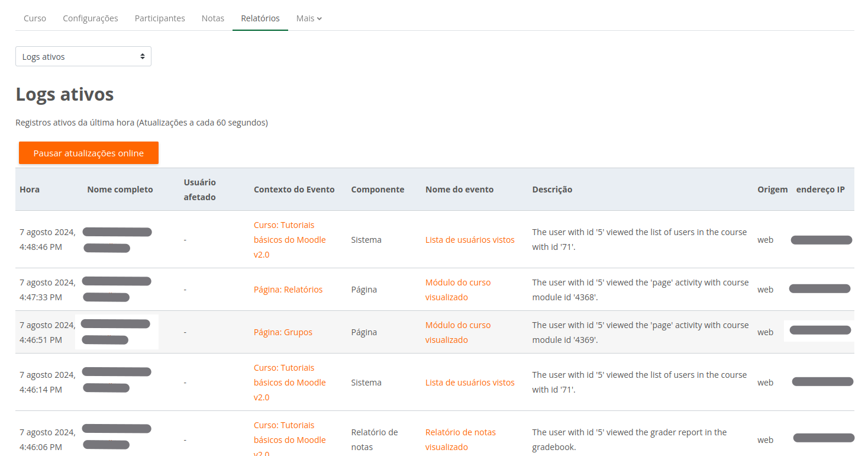Image resolution: width=868 pixels, height=456 pixels.
Task: Open the 'Curso: Tutoriais básicos do Moodle v2.0' link
Action: (290, 239)
